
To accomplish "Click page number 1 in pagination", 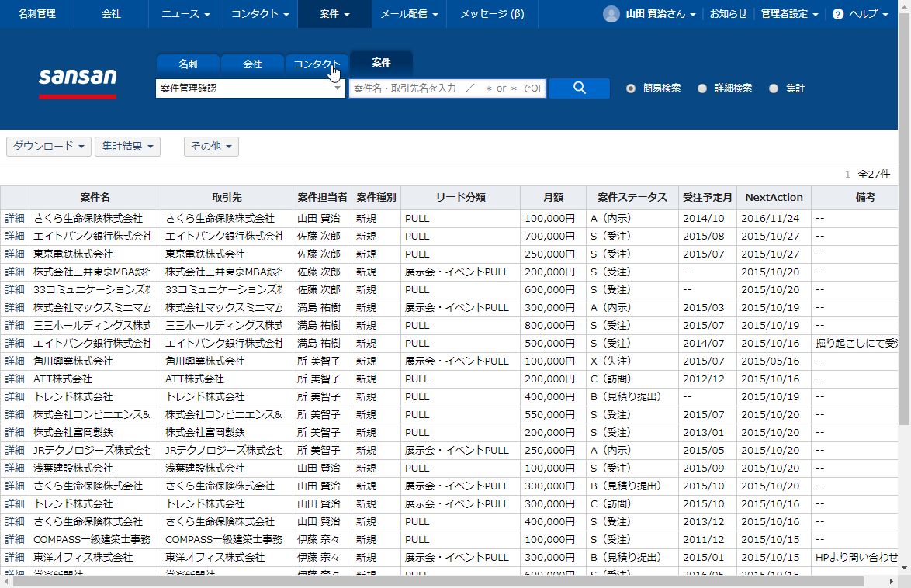I will [x=847, y=175].
